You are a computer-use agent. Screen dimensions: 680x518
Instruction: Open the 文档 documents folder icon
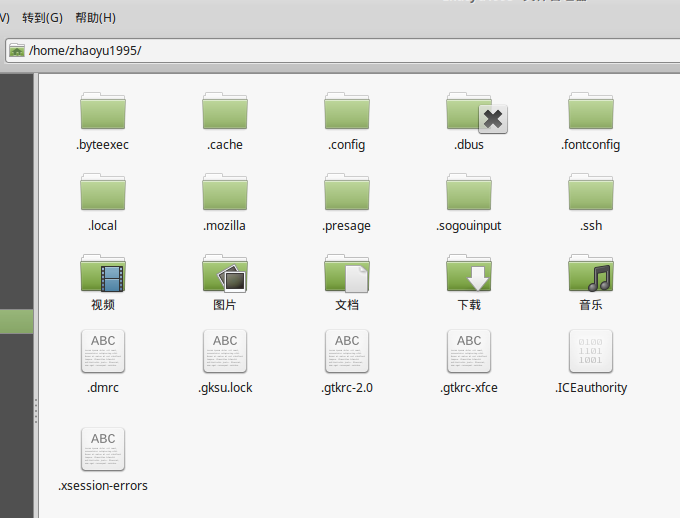pyautogui.click(x=347, y=273)
